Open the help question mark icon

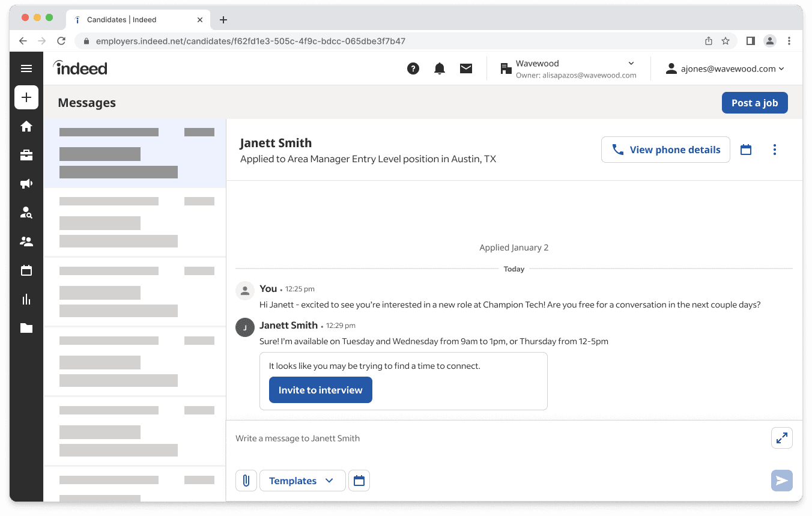tap(413, 68)
